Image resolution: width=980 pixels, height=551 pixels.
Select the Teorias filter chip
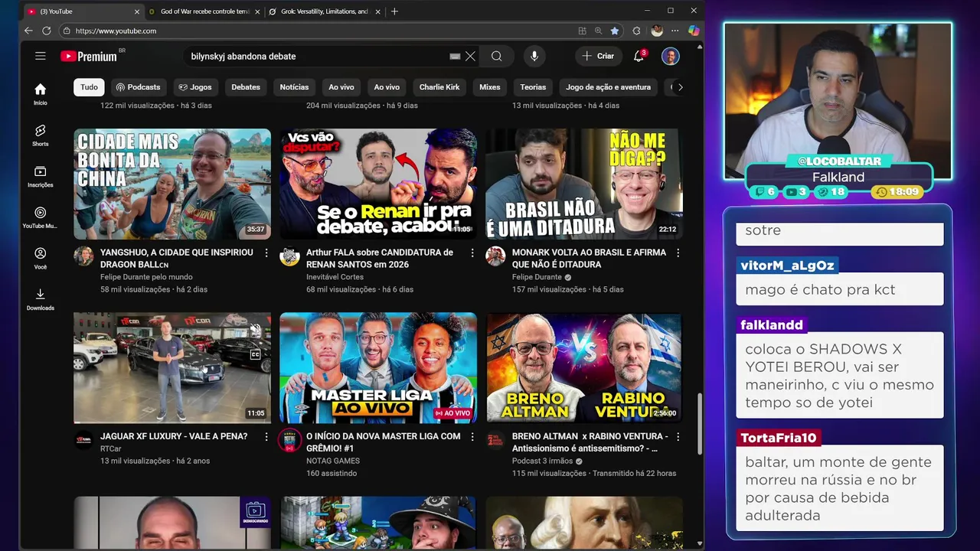tap(533, 87)
